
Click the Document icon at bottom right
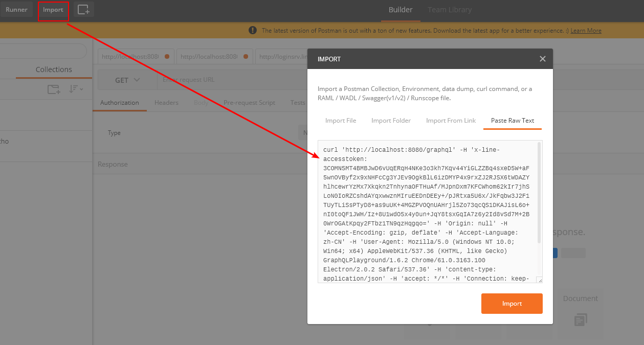coord(580,320)
